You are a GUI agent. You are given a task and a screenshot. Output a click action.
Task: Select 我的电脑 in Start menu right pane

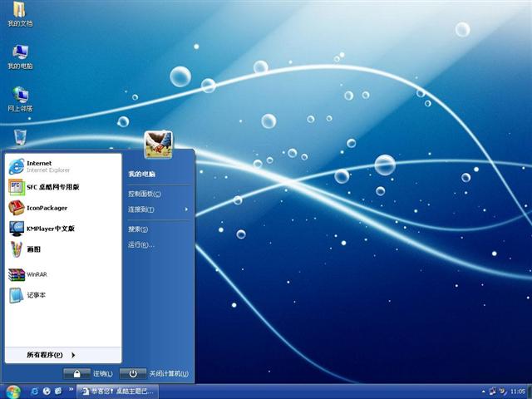pyautogui.click(x=141, y=175)
